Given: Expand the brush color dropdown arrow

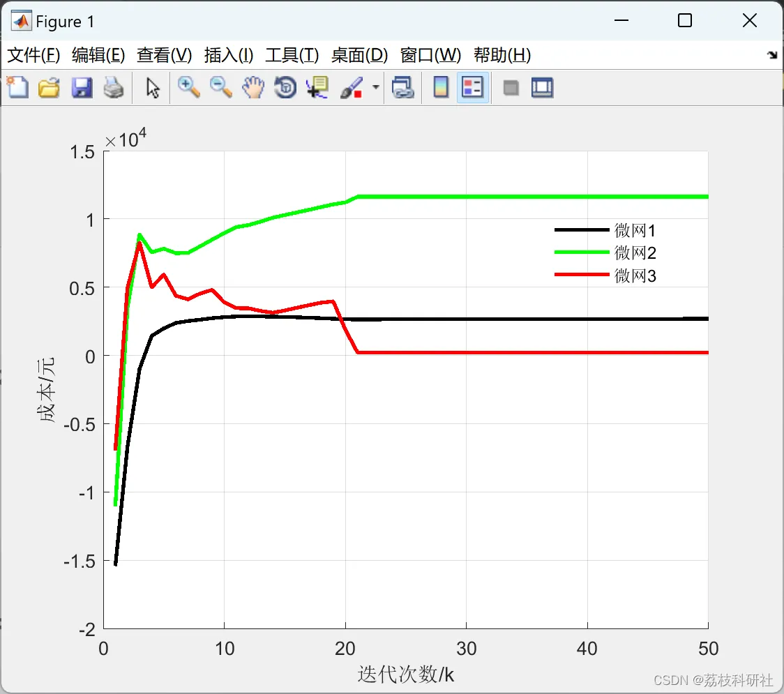Looking at the screenshot, I should [375, 87].
